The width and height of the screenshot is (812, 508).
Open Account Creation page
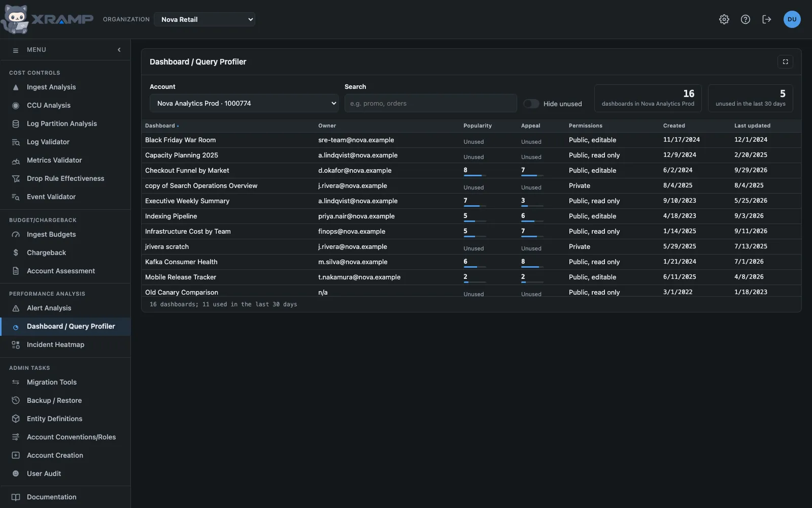coord(65,456)
